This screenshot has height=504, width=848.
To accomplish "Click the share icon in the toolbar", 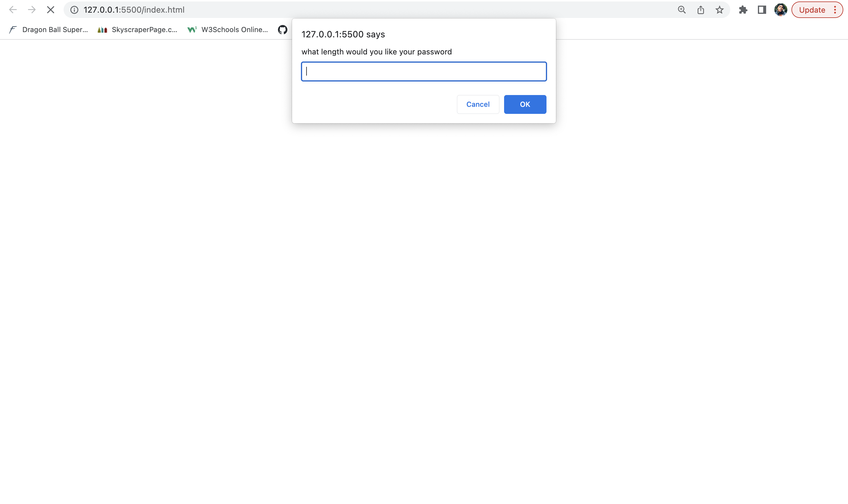I will (x=700, y=9).
